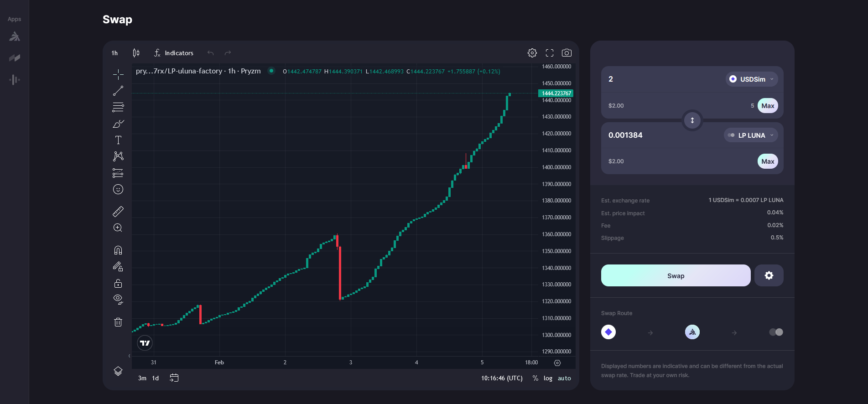Toggle log scale on chart

[x=548, y=378]
